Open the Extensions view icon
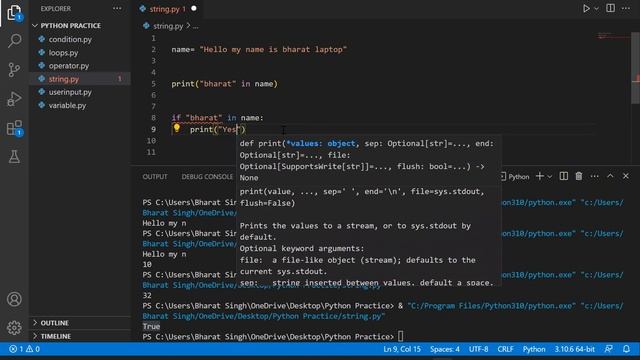 click(x=14, y=128)
